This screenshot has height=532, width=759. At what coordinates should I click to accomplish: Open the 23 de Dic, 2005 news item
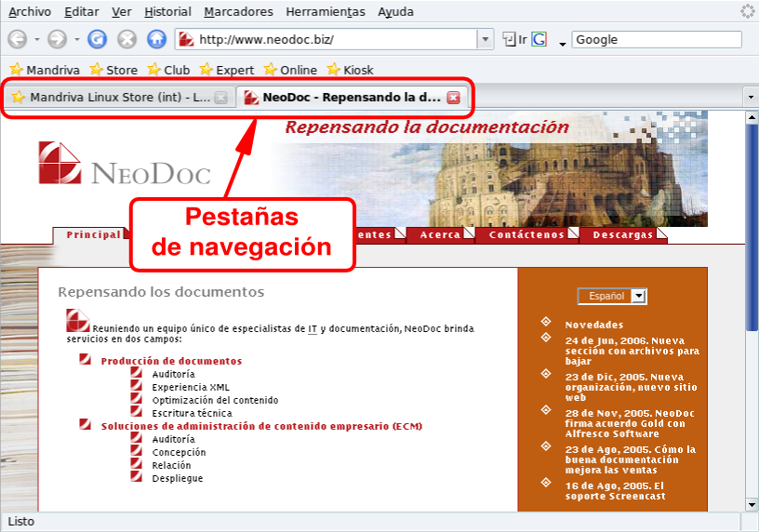coord(632,387)
